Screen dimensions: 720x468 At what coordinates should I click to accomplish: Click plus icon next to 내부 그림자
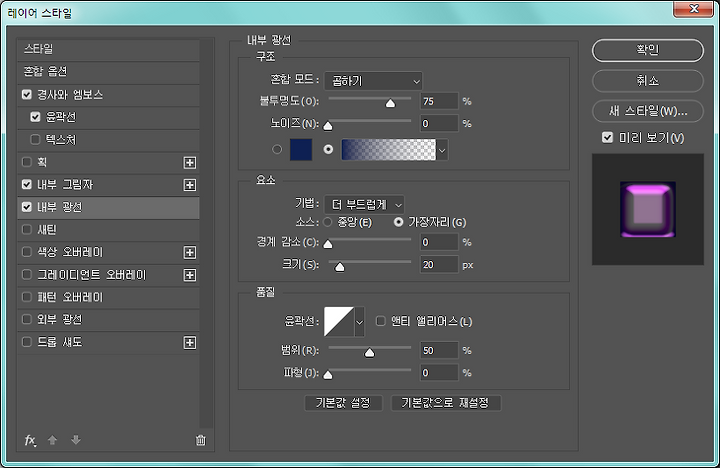coord(190,185)
